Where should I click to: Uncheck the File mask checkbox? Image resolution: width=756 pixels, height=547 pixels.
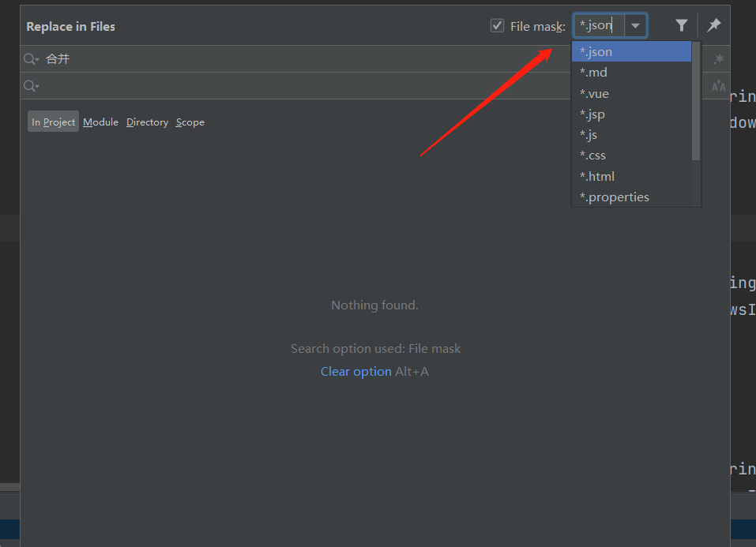point(497,25)
